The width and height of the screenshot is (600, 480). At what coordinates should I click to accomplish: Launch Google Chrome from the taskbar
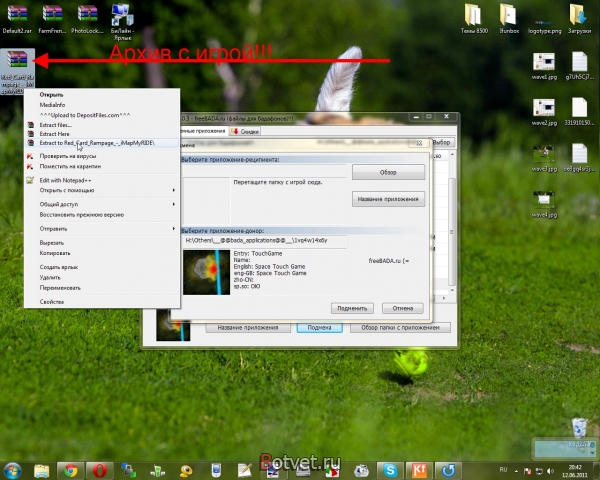(69, 469)
